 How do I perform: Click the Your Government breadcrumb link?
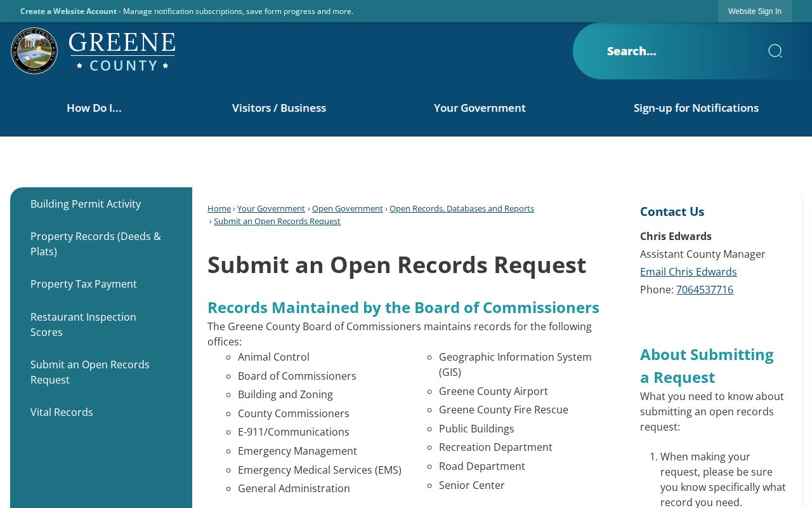271,208
